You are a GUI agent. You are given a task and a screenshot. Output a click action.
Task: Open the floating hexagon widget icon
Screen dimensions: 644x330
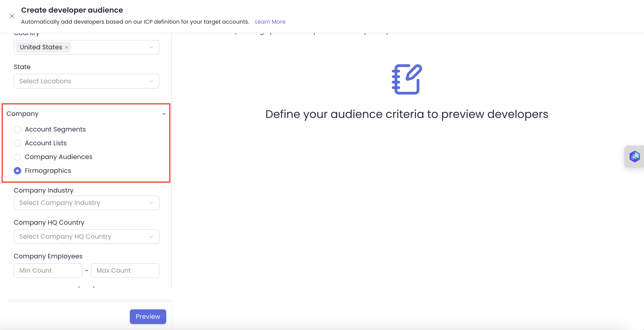click(x=635, y=157)
